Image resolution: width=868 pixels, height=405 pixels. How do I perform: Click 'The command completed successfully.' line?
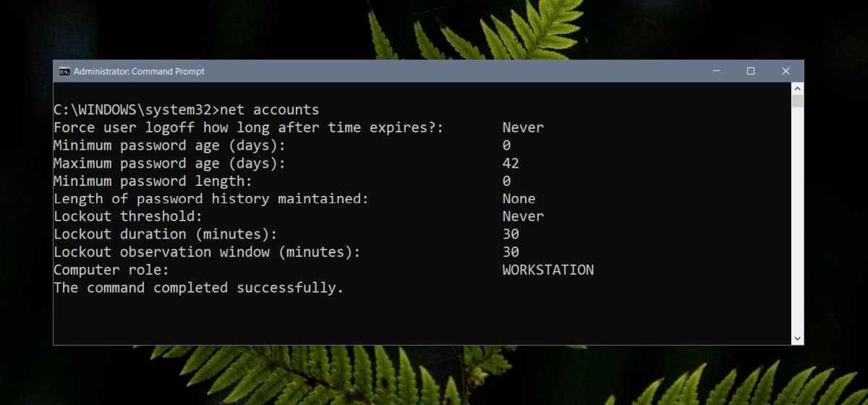pos(198,288)
